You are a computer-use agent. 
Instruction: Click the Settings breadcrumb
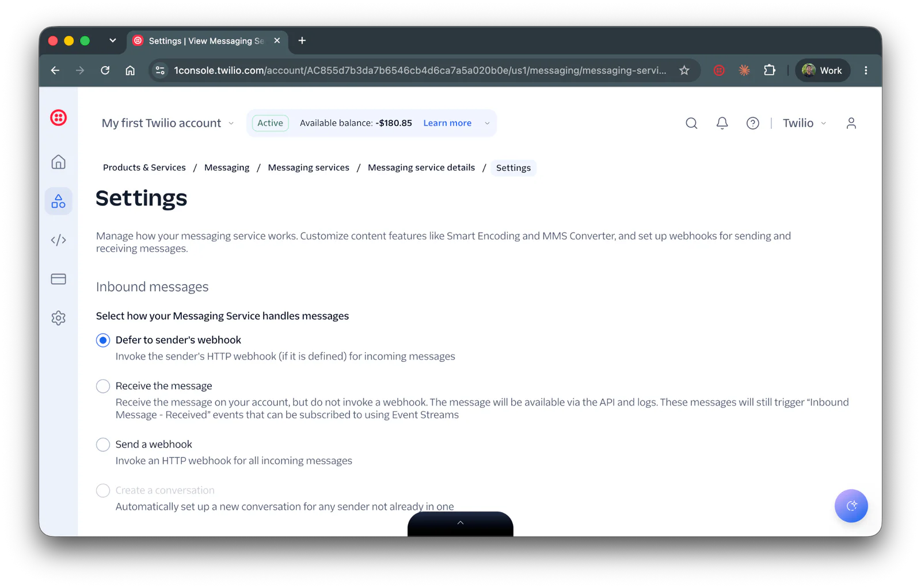click(x=513, y=168)
